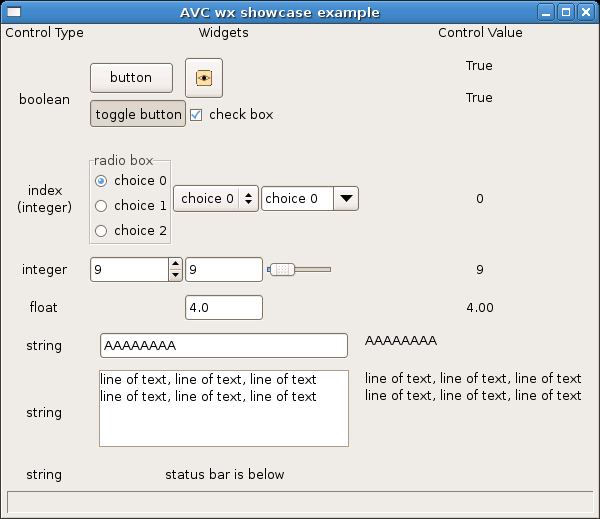The image size is (600, 519).
Task: Click the eye icon bitmap button
Action: point(204,78)
